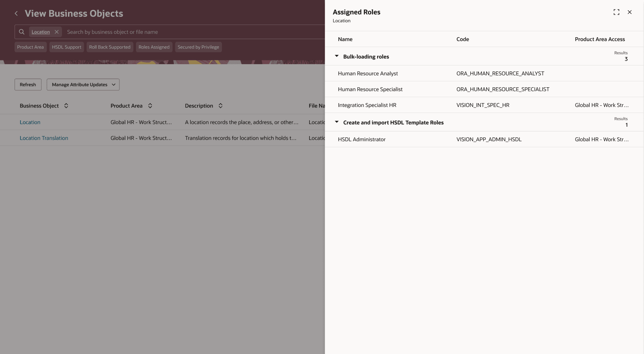Toggle the Roles Assigned filter

(154, 47)
